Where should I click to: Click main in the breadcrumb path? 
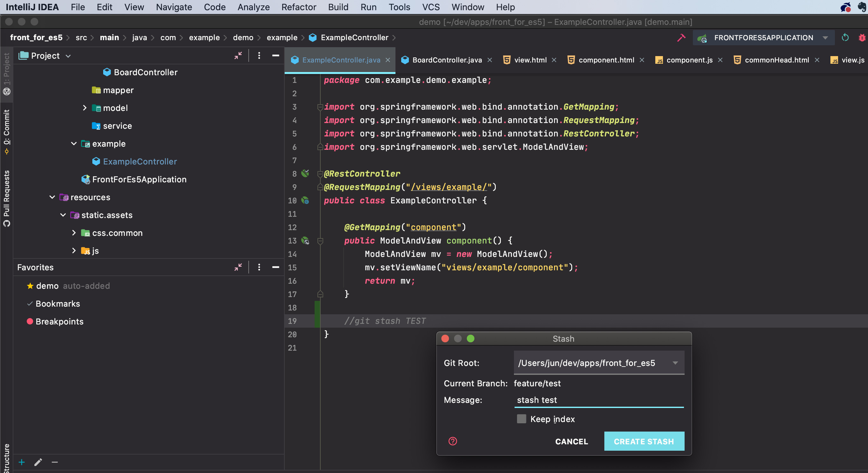click(109, 37)
